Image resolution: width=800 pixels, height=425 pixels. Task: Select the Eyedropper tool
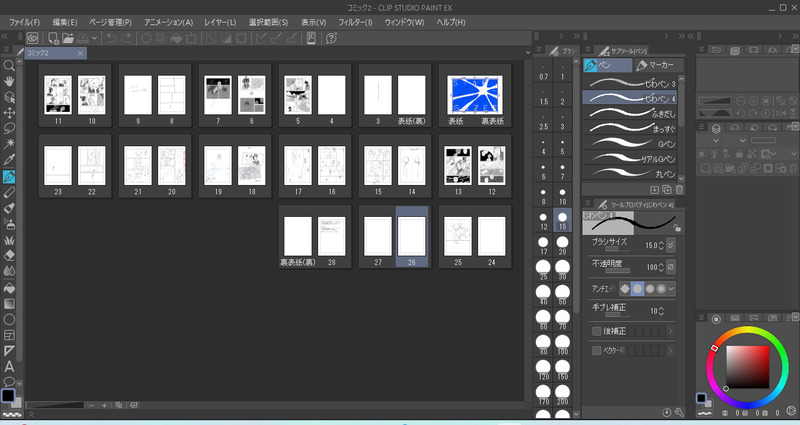pos(9,160)
